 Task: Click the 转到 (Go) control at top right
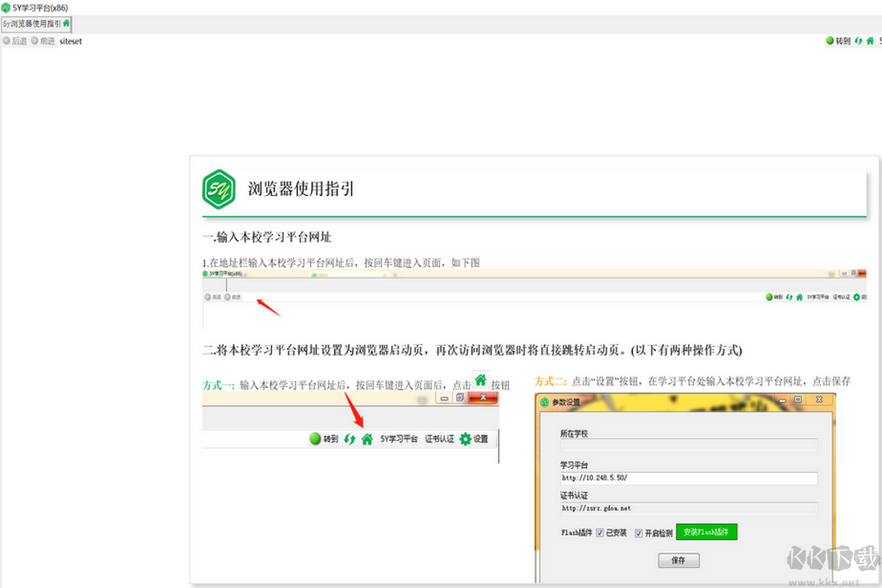pos(839,41)
